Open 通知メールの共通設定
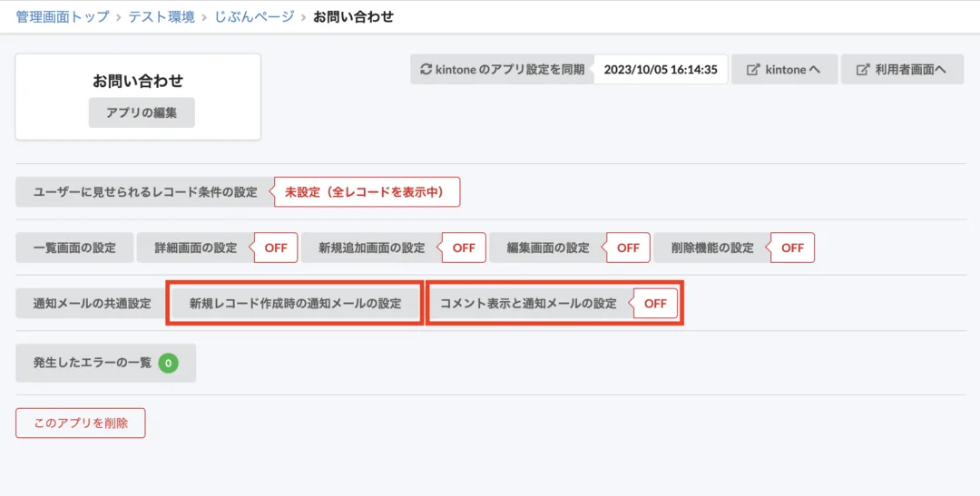The image size is (980, 496). 92,304
